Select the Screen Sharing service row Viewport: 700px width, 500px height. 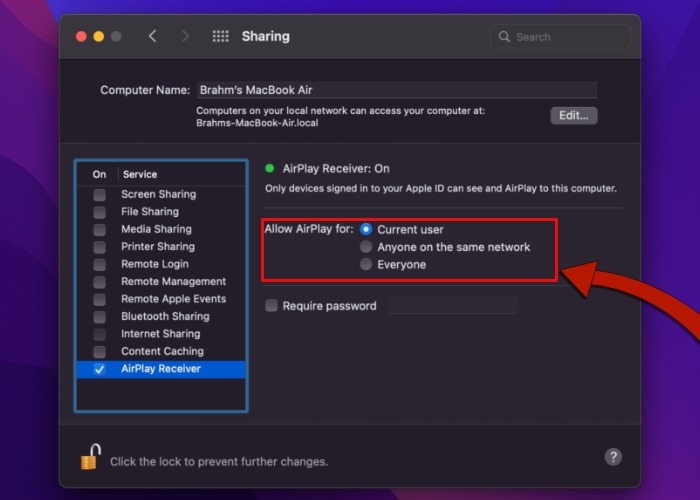pyautogui.click(x=161, y=195)
